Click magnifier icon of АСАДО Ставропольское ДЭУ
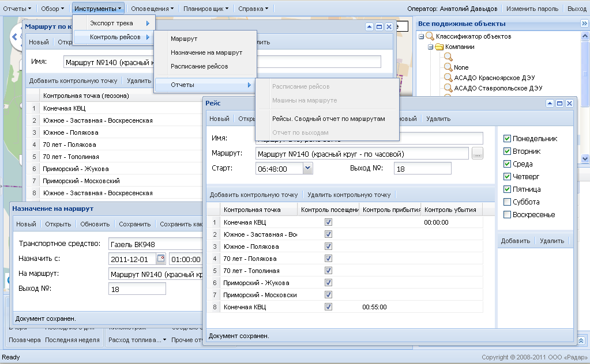Image resolution: width=590 pixels, height=364 pixels. 448,88
